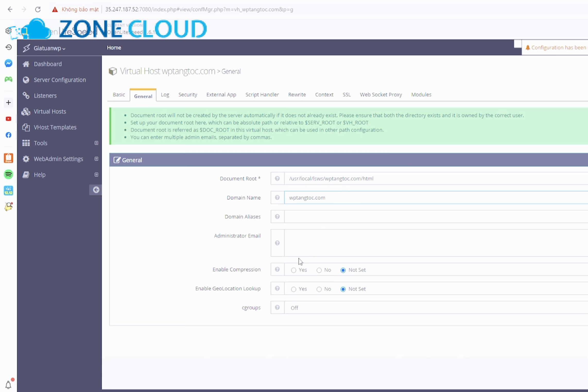This screenshot has height=392, width=588.
Task: Open the cgroups dropdown
Action: (436, 308)
